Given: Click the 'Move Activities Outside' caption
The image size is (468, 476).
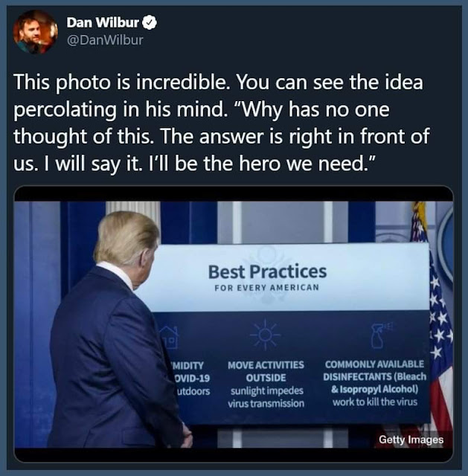Looking at the screenshot, I should [266, 371].
